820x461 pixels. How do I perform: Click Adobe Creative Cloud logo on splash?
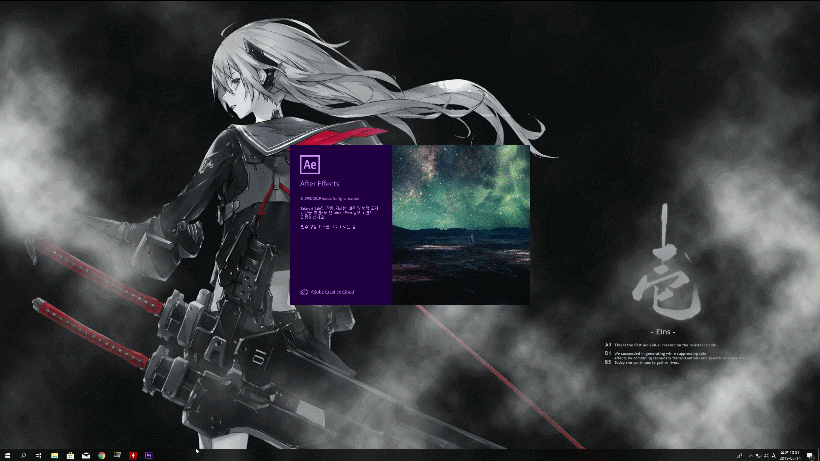304,292
